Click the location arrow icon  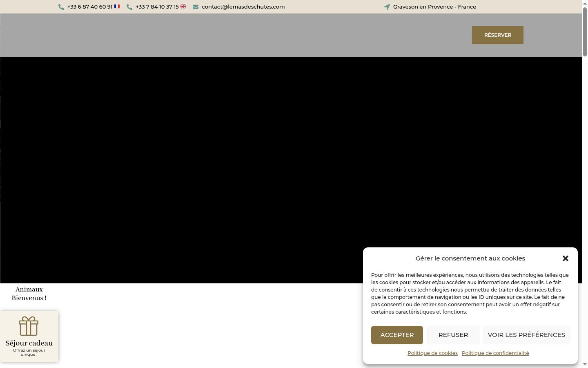[387, 7]
